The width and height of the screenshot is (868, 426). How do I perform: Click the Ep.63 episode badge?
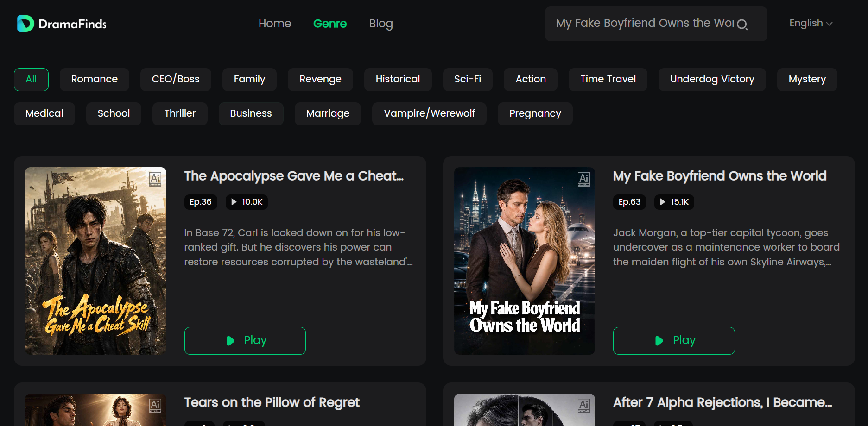tap(629, 202)
